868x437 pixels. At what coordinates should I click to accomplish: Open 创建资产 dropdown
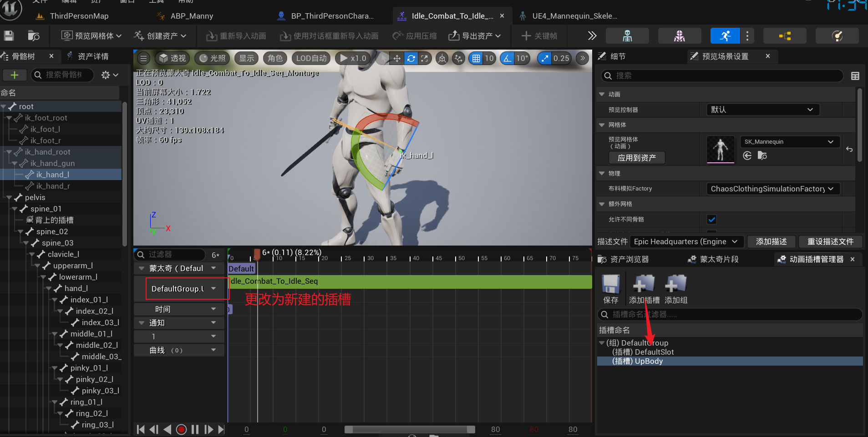click(x=160, y=36)
